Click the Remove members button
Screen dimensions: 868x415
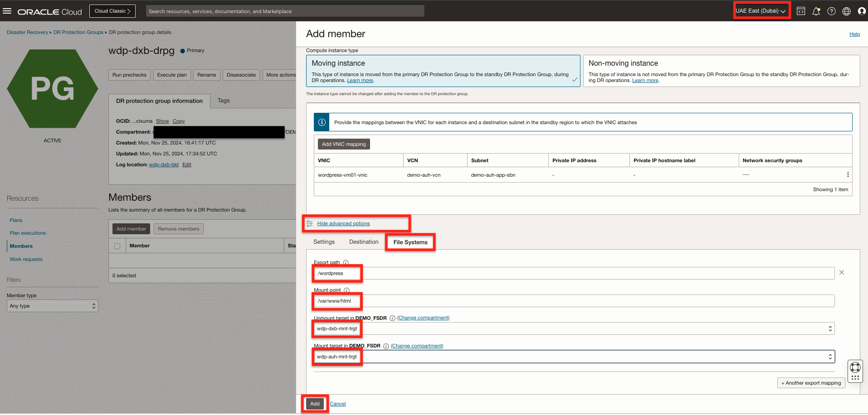tap(179, 229)
